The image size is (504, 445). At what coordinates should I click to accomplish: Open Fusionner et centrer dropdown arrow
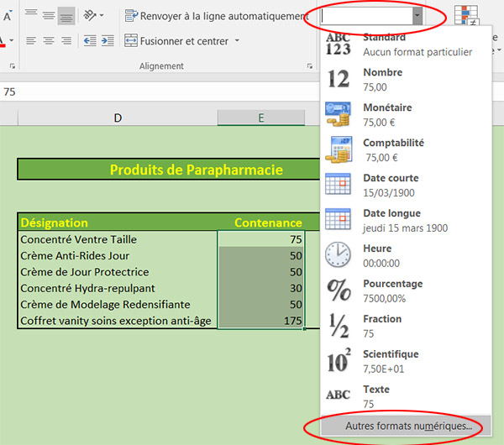(x=237, y=40)
